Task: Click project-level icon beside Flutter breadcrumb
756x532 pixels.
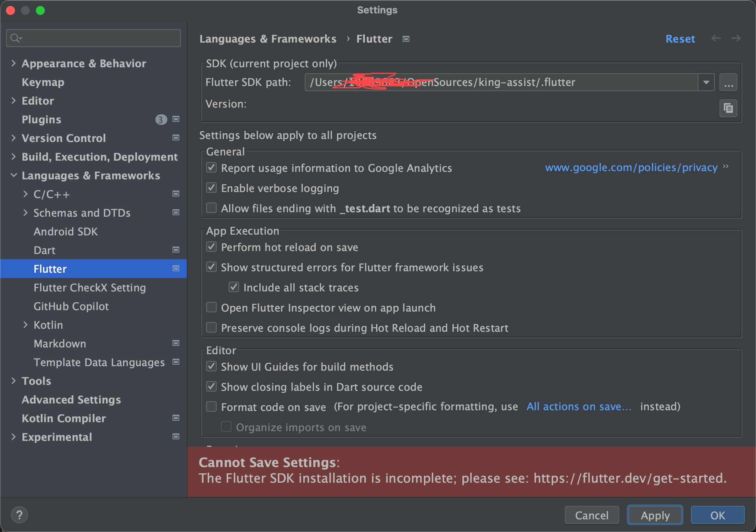Action: pyautogui.click(x=406, y=39)
